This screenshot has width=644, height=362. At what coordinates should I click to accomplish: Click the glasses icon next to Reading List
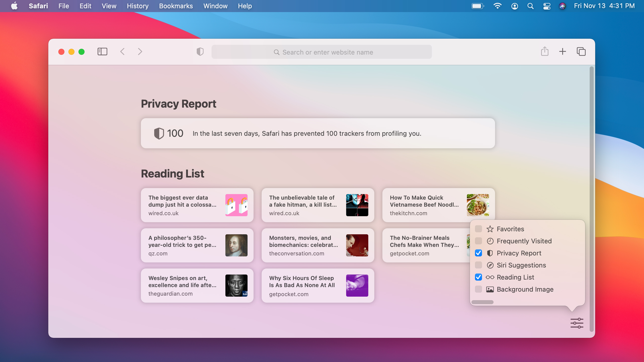point(490,277)
